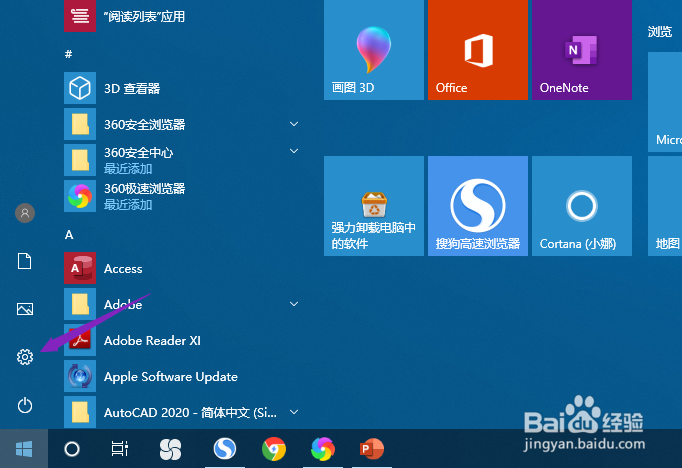The height and width of the screenshot is (468, 682).
Task: Click the Windows Start button
Action: click(24, 449)
